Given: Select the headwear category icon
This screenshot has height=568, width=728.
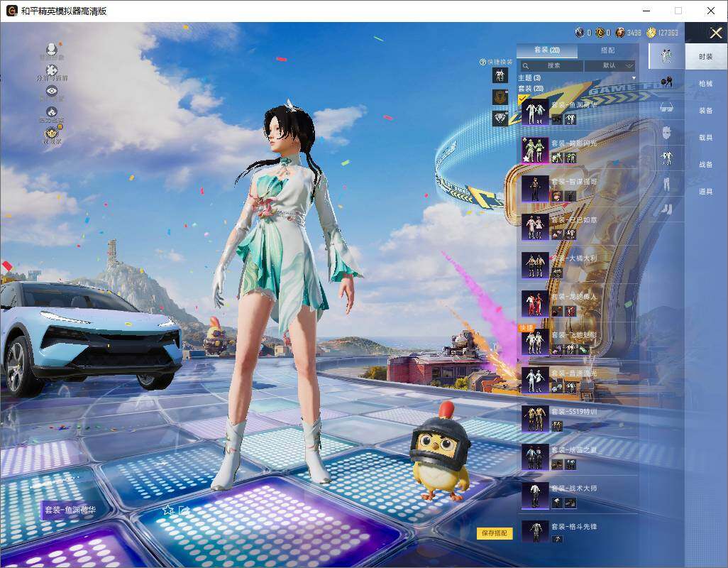Looking at the screenshot, I should [x=667, y=82].
